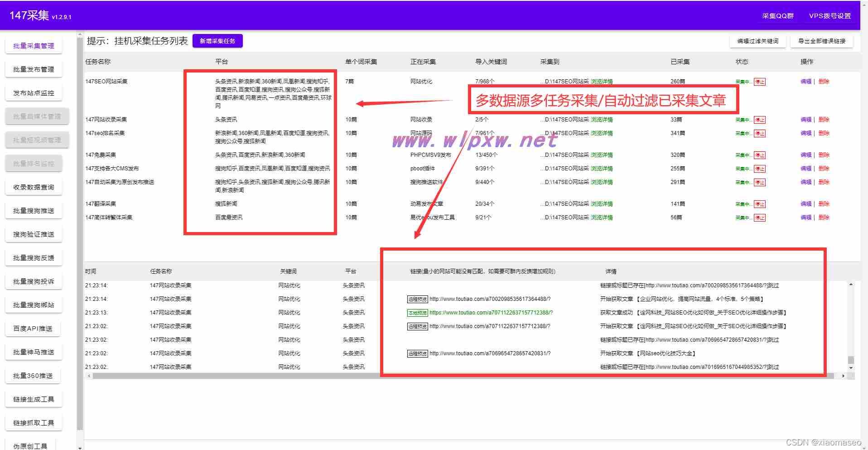Open 伪原创工具
Viewport: 868px width, 450px height.
[30, 445]
